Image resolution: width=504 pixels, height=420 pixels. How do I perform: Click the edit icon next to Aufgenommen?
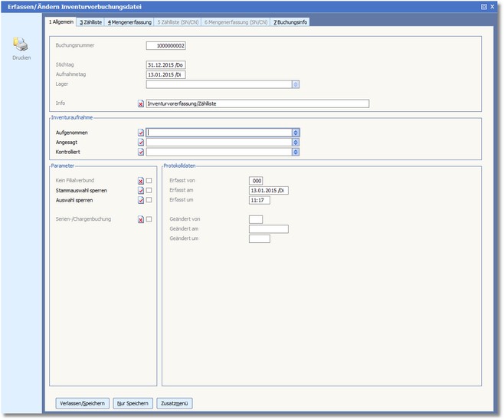141,133
